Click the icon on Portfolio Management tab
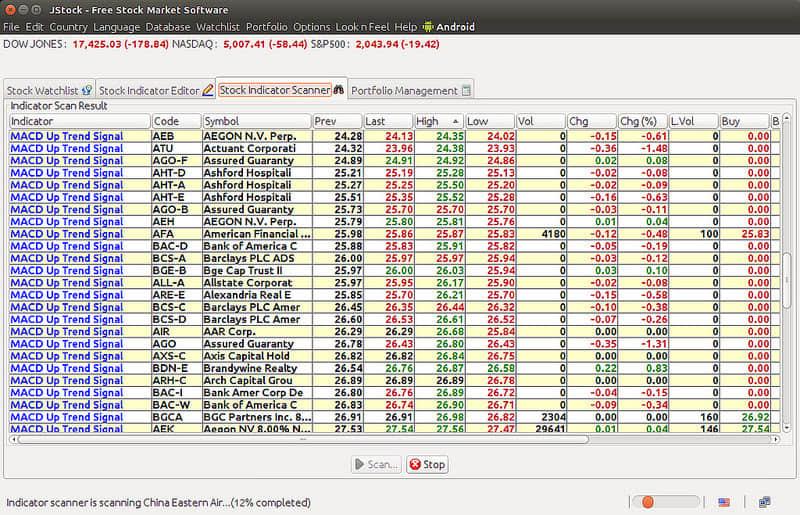Image resolution: width=800 pixels, height=515 pixels. (466, 90)
